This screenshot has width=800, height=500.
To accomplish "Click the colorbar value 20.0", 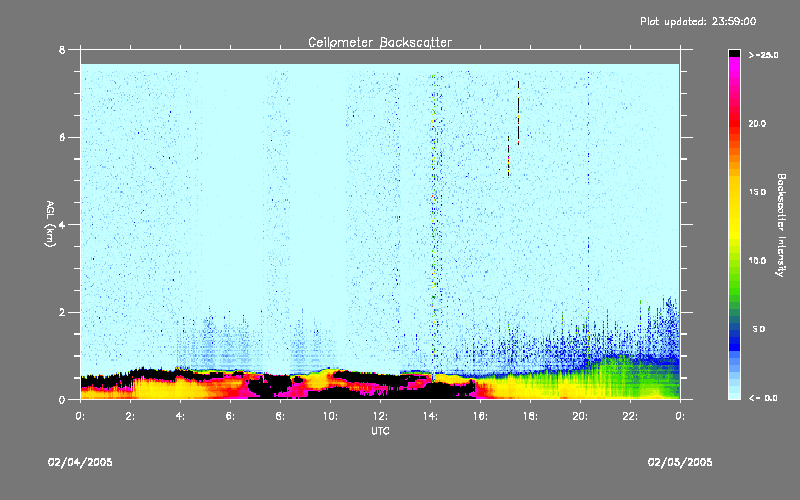I will point(757,123).
